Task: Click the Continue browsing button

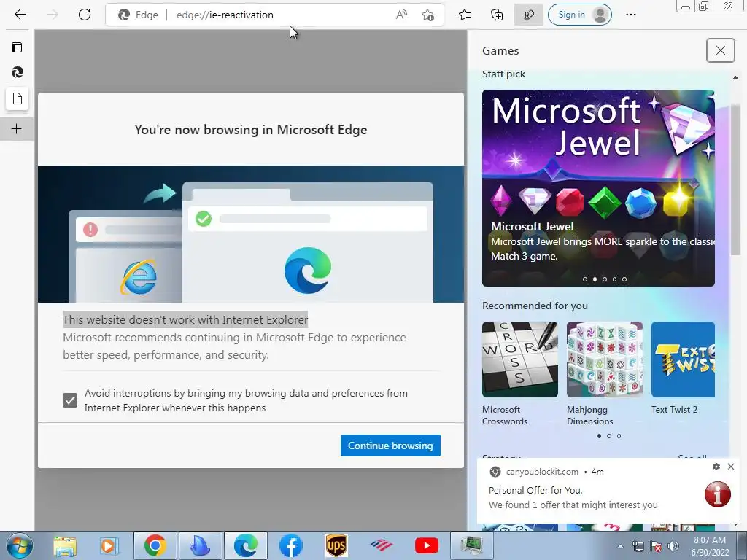Action: 390,446
